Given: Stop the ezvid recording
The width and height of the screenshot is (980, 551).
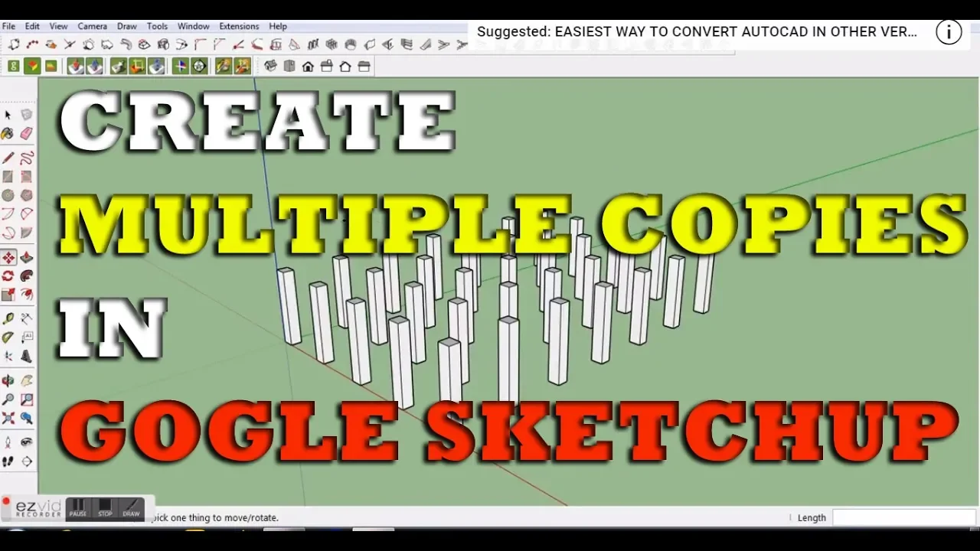Looking at the screenshot, I should [105, 508].
